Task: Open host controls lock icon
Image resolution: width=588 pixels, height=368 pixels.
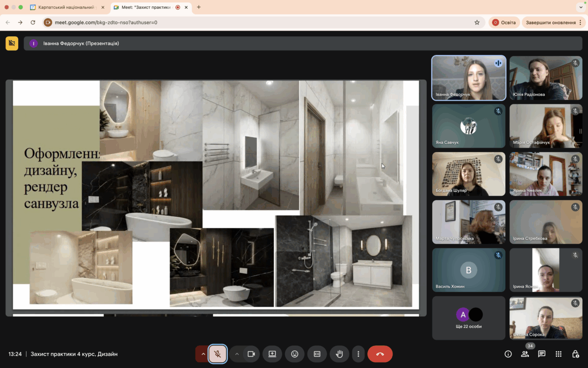Action: [576, 354]
